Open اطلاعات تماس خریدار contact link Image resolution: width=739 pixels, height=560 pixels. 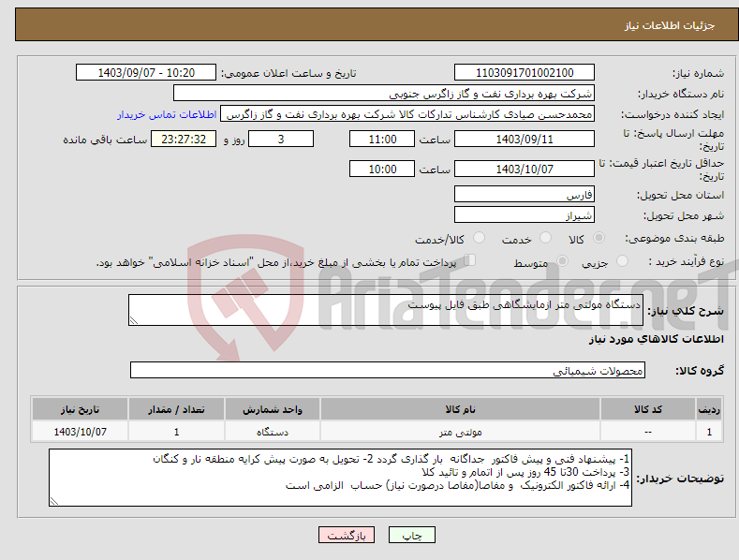coord(167,114)
